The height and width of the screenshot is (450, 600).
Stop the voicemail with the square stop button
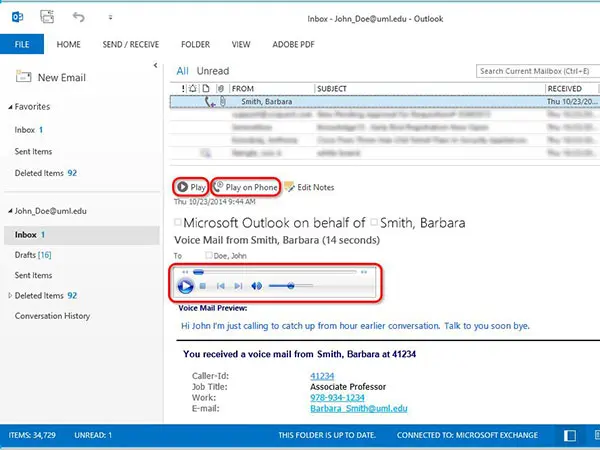coord(203,286)
